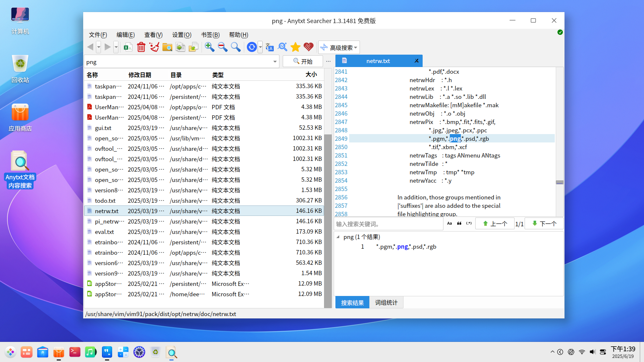Click the 上一个 previous match button
The width and height of the screenshot is (644, 362).
pyautogui.click(x=495, y=224)
